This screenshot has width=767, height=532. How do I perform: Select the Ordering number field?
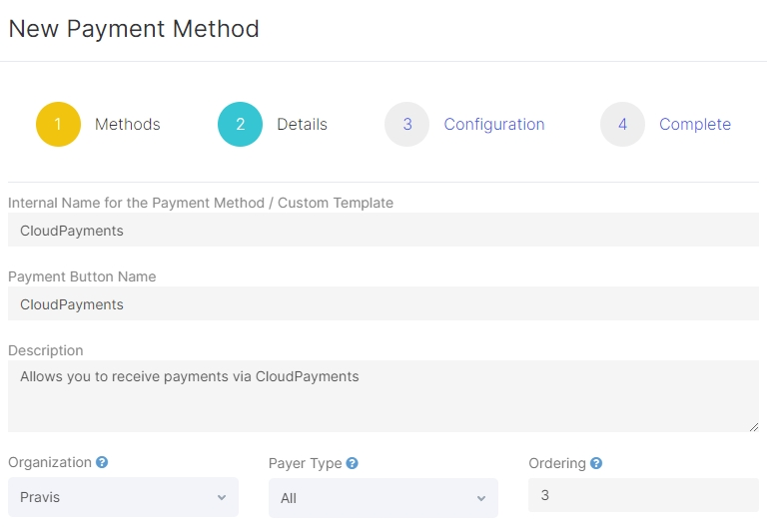click(x=643, y=495)
